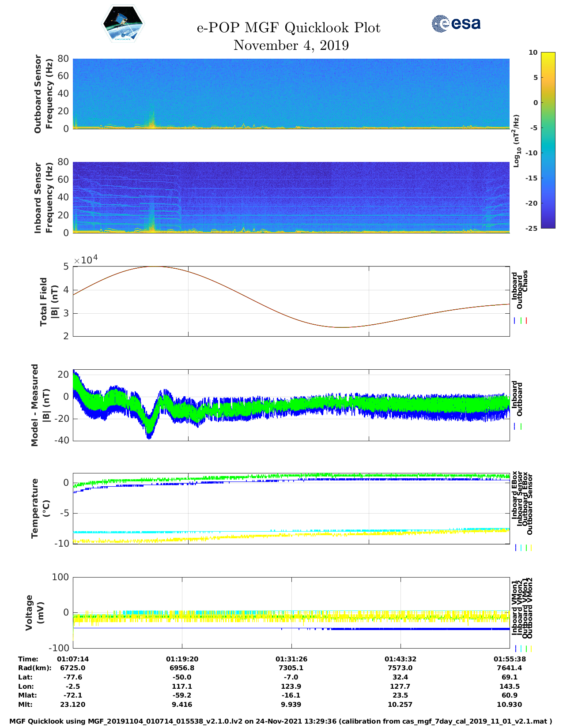Click the red Chaos legend marker
563x728 pixels.
(526, 321)
